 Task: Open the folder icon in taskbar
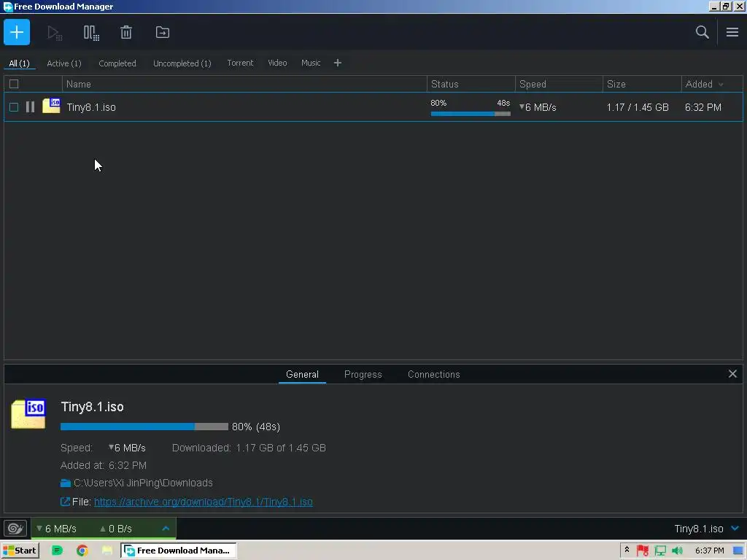tap(107, 551)
